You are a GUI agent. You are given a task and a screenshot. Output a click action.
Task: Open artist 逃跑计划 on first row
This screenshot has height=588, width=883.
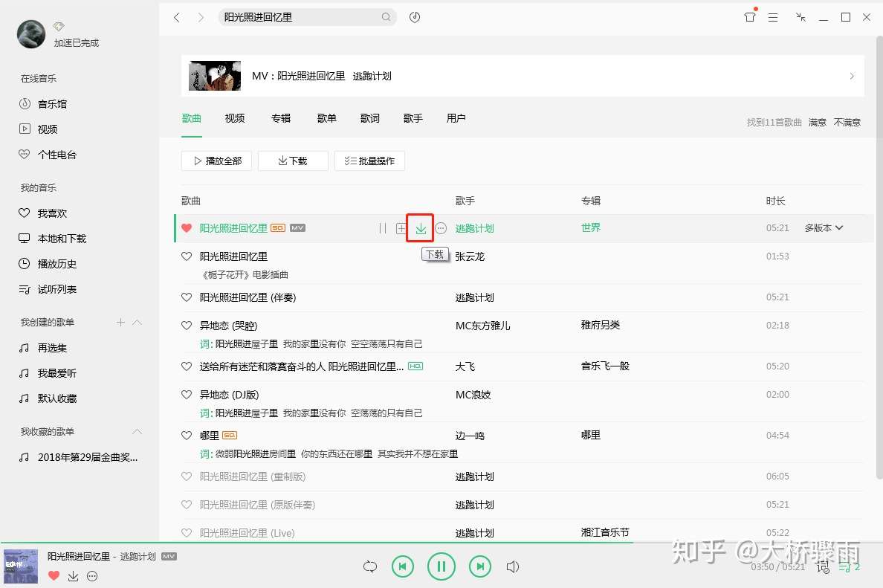[474, 228]
